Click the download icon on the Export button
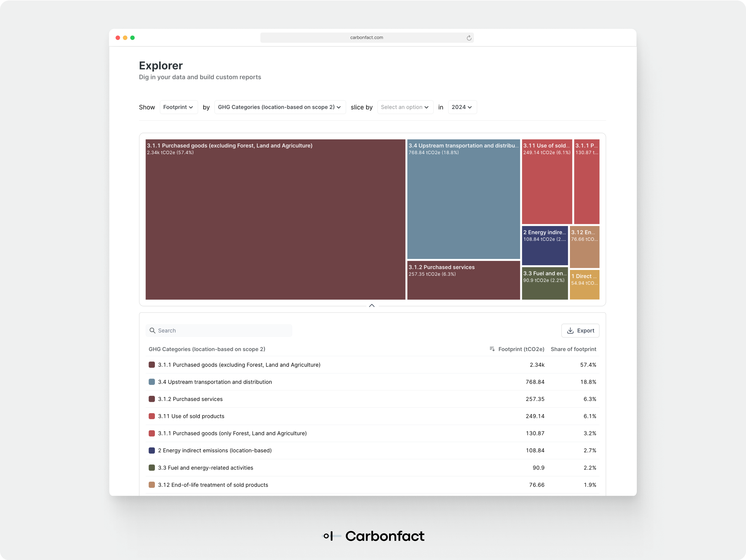This screenshot has width=746, height=560. (570, 330)
